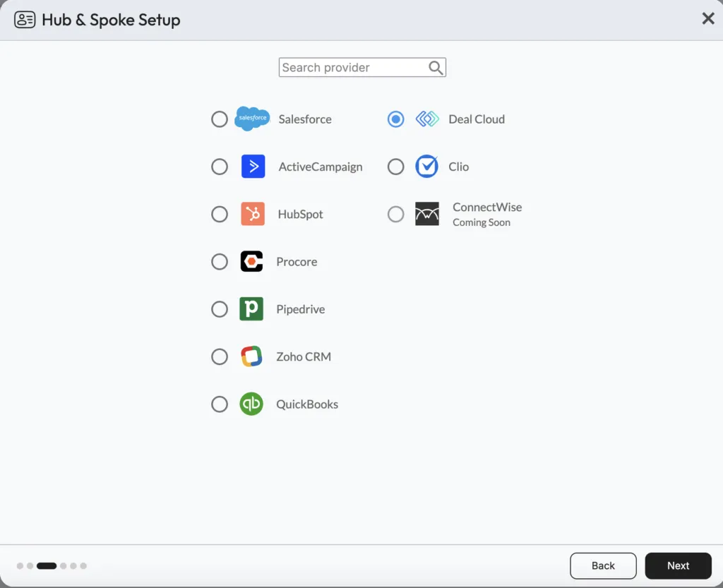The height and width of the screenshot is (588, 723).
Task: Click the HubSpot label text
Action: [x=300, y=215]
